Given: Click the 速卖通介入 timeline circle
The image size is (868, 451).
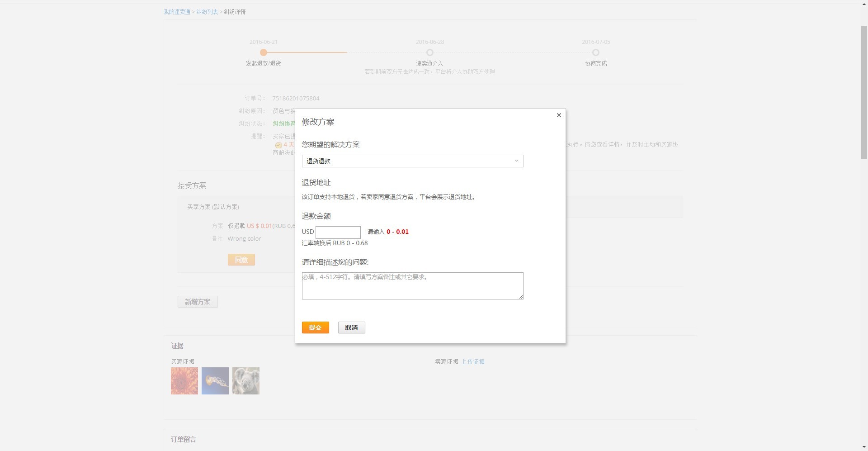Looking at the screenshot, I should coord(429,52).
